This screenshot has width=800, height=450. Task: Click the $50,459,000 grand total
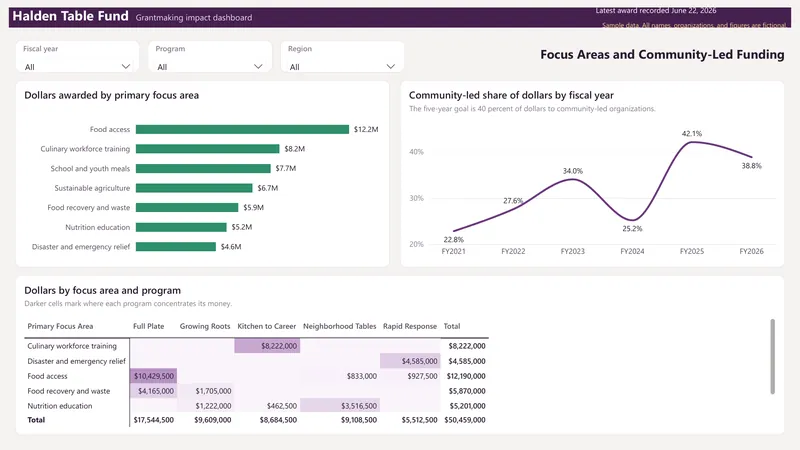click(x=465, y=420)
